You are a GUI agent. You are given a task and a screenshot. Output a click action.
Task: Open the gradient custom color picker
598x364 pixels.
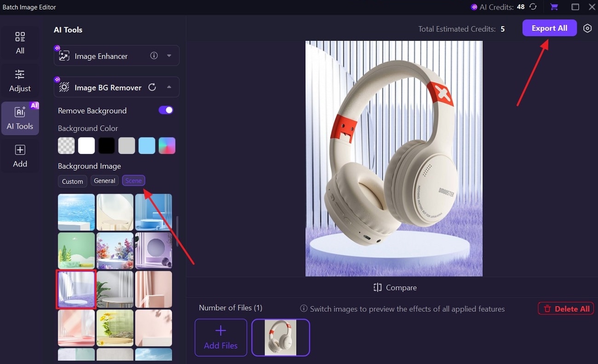tap(167, 146)
